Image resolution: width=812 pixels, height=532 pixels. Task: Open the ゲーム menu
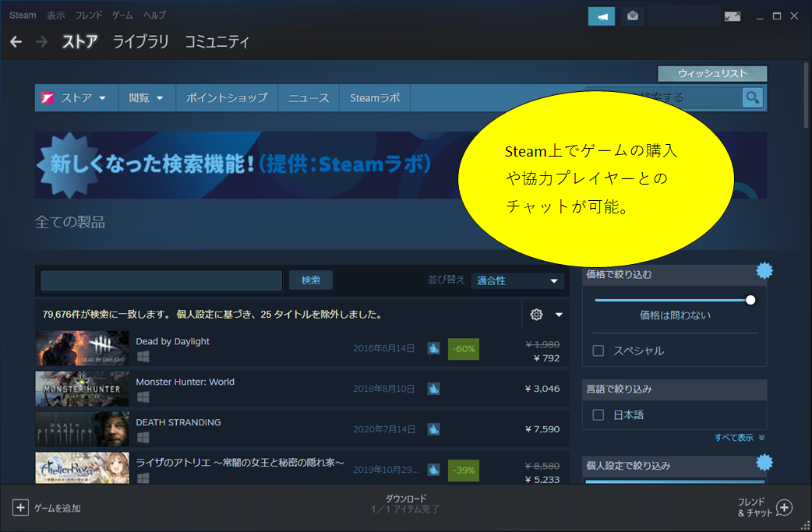point(122,16)
